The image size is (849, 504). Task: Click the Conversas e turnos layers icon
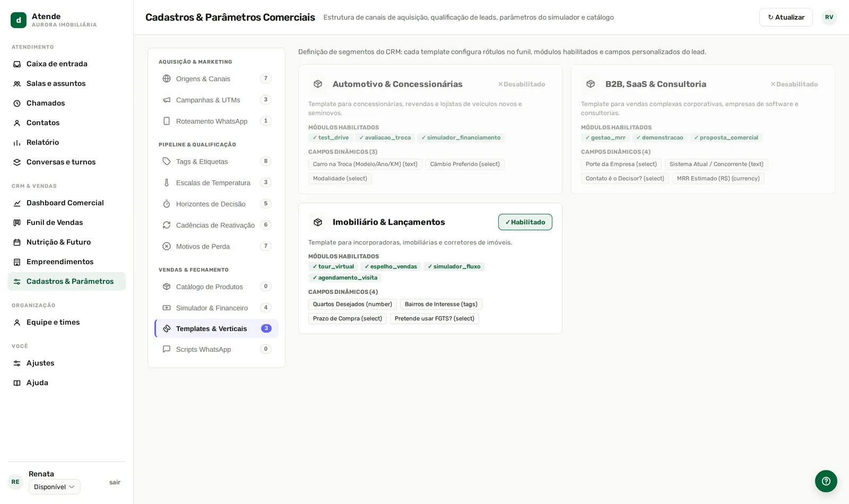[17, 162]
